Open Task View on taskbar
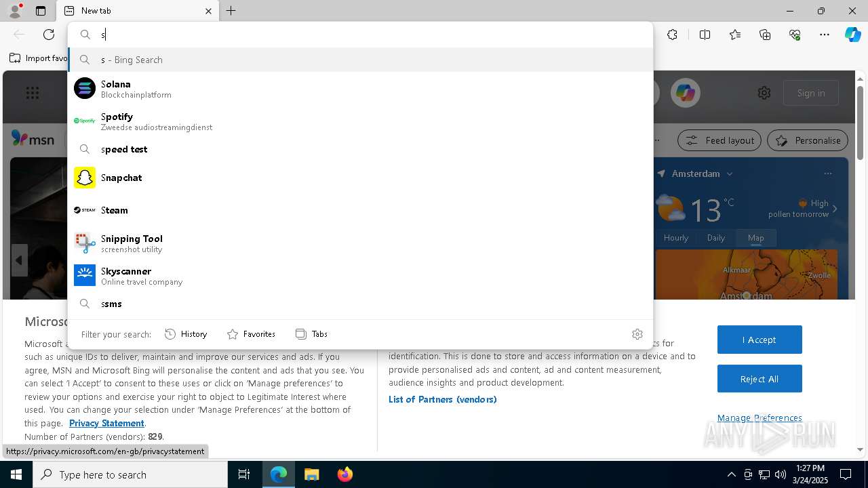Viewport: 868px width, 488px height. tap(244, 474)
